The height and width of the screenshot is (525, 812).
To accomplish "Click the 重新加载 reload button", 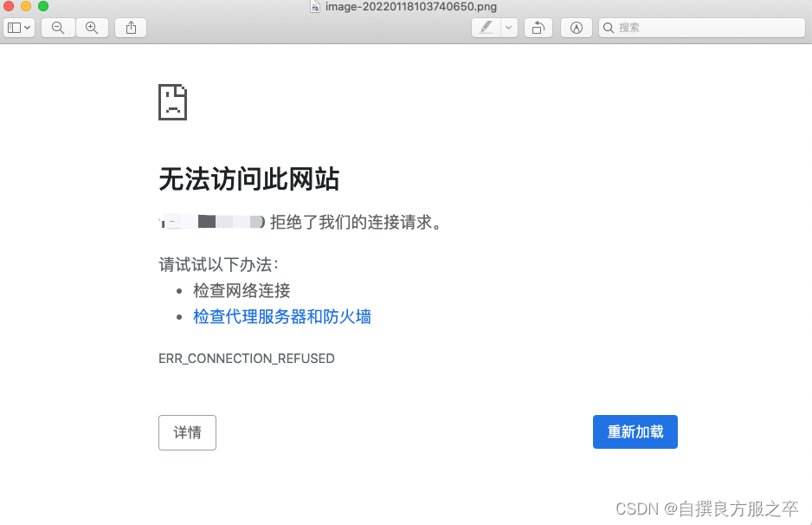I will tap(635, 431).
